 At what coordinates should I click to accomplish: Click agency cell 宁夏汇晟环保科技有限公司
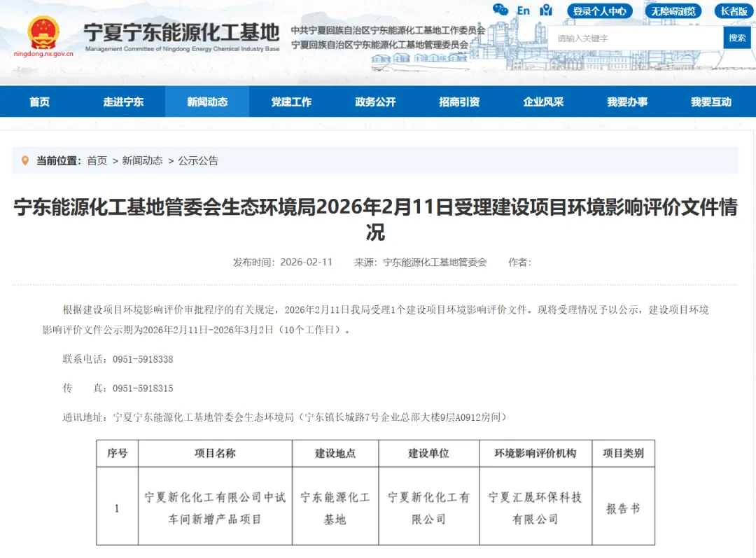(x=535, y=508)
